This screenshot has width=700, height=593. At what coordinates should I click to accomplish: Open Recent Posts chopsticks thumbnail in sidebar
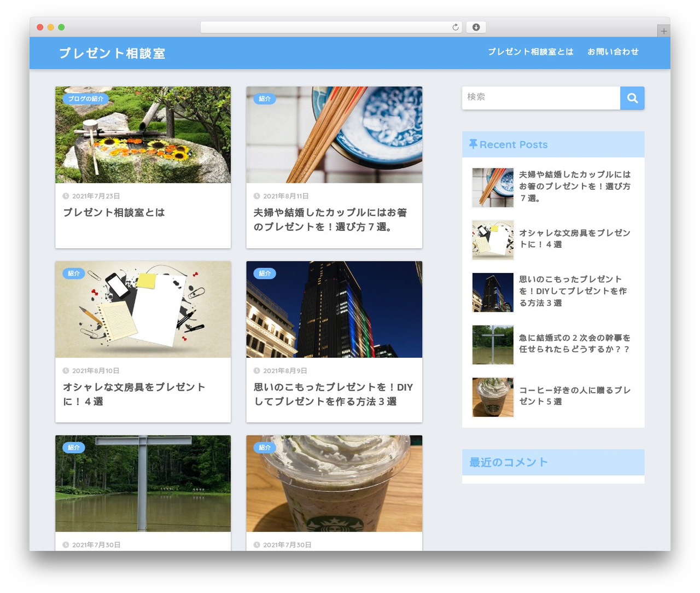493,188
